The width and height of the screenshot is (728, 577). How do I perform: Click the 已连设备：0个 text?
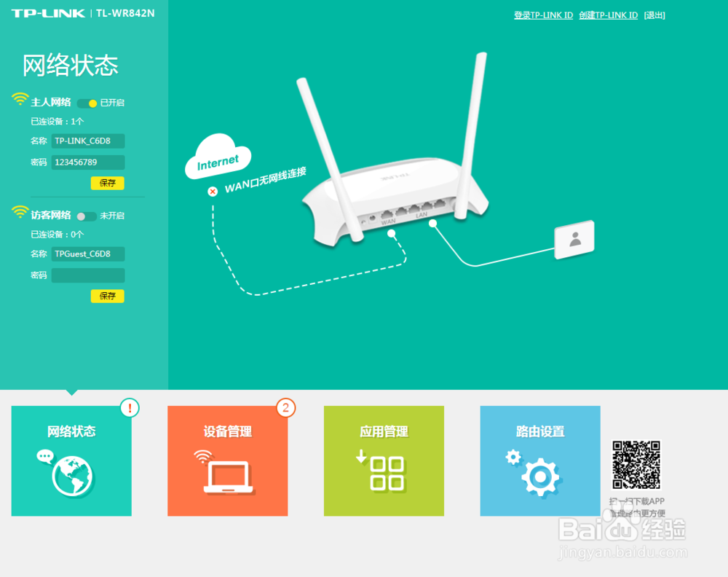pos(57,235)
